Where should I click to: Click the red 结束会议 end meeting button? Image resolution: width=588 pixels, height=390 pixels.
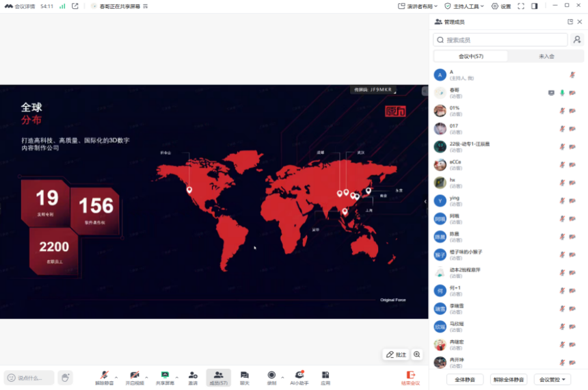[x=412, y=377]
